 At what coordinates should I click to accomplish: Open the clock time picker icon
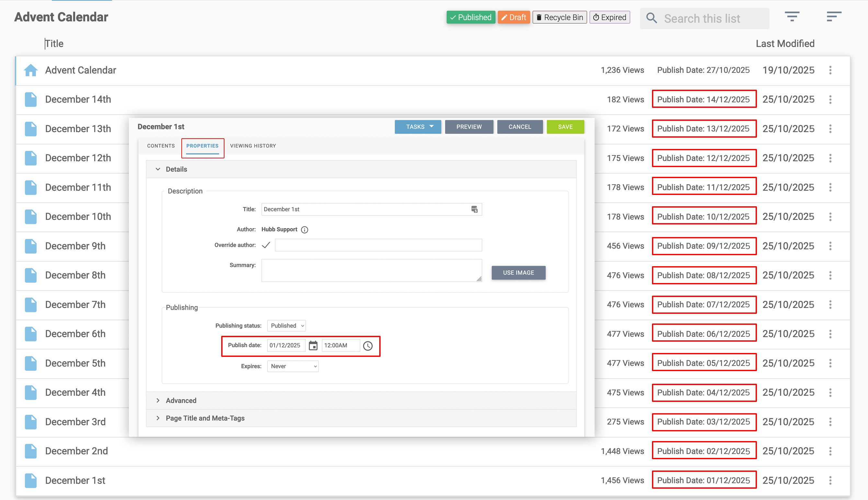pos(367,346)
